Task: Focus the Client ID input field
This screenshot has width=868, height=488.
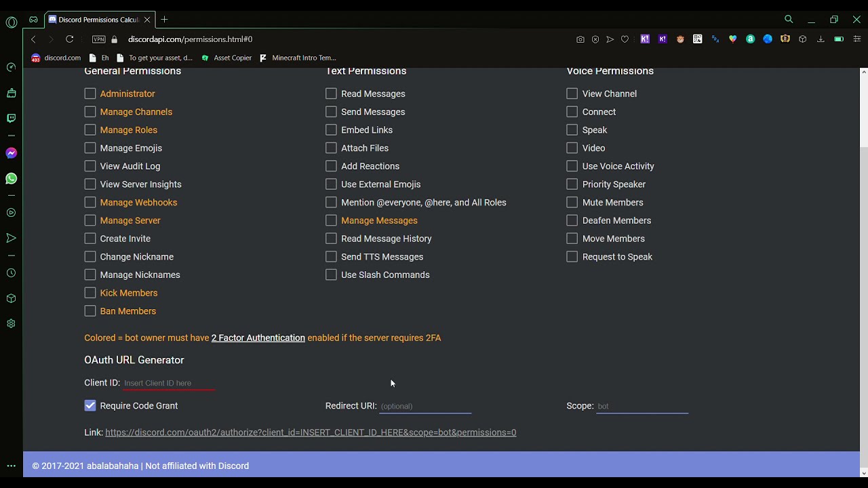Action: 170,383
